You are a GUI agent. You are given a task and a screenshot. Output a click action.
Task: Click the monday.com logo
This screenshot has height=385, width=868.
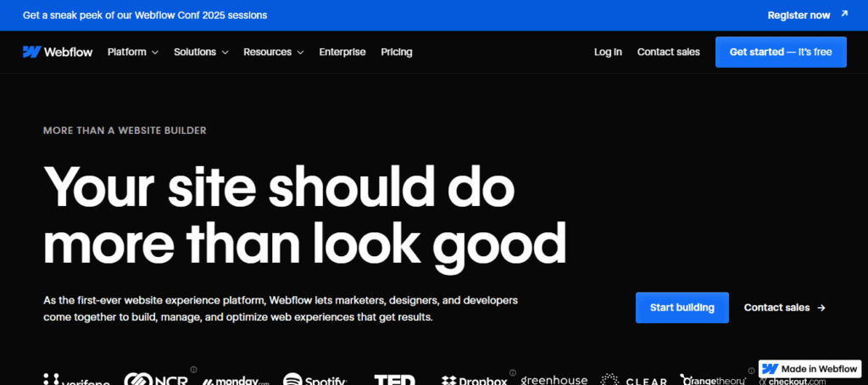point(236,381)
